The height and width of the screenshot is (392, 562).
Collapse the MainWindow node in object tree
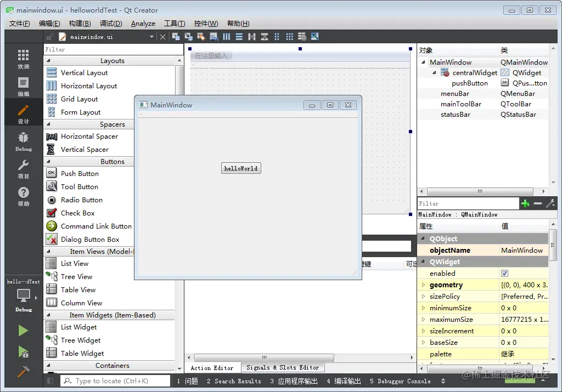[x=423, y=63]
